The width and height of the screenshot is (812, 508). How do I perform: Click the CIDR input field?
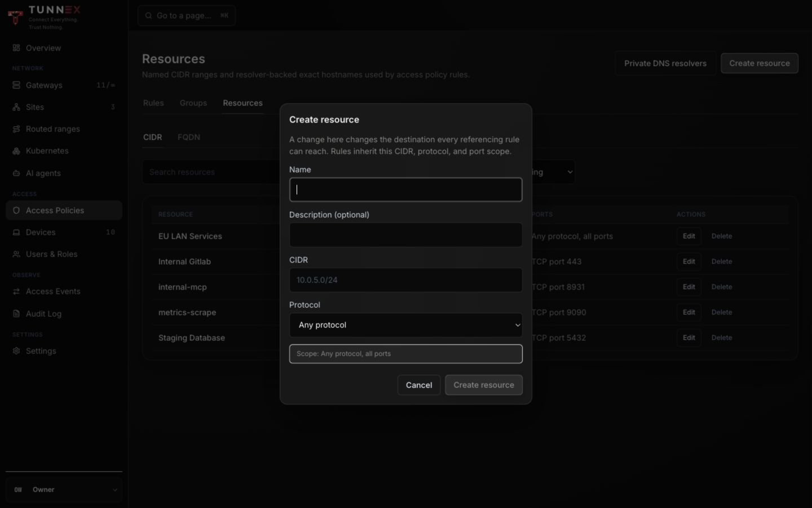click(405, 280)
